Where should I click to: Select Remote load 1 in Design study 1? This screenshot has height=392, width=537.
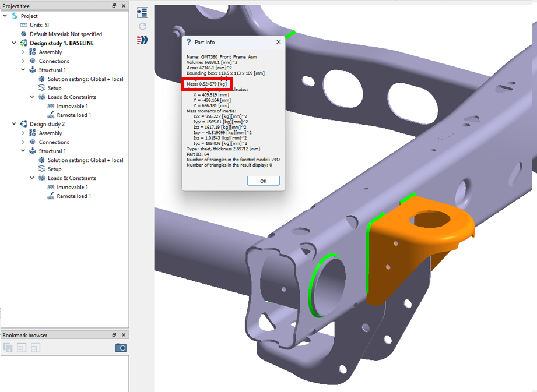[73, 115]
